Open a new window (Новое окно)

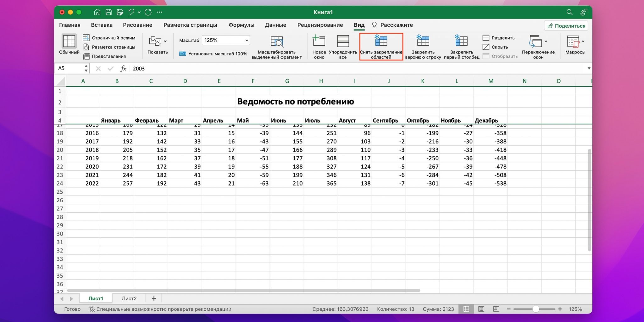click(x=319, y=41)
